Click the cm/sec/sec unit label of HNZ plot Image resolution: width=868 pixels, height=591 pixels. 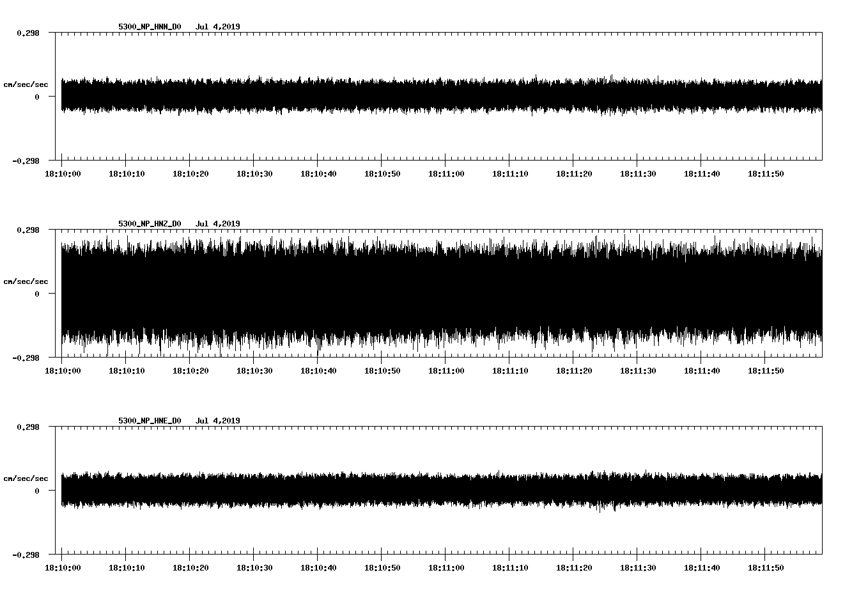pyautogui.click(x=26, y=281)
